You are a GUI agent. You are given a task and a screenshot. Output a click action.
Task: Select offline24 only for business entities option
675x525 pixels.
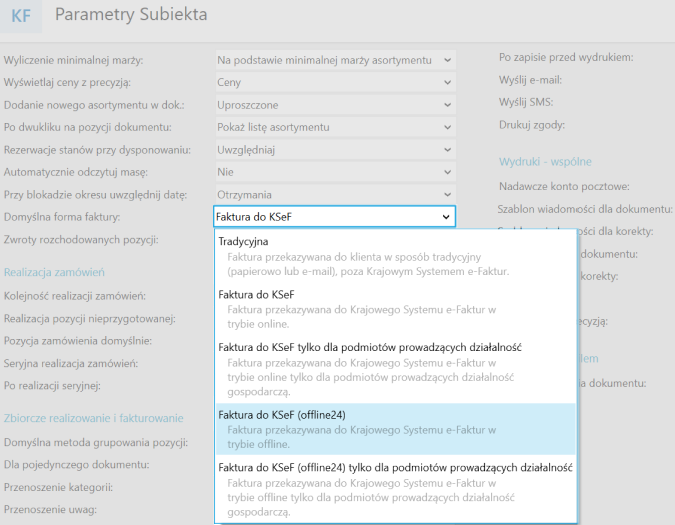tap(394, 467)
